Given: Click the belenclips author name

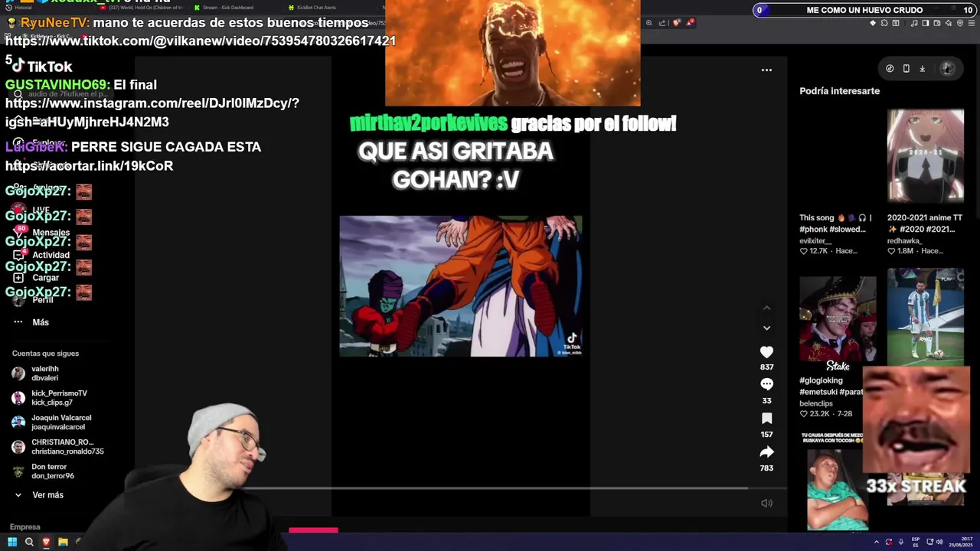Looking at the screenshot, I should [x=816, y=403].
